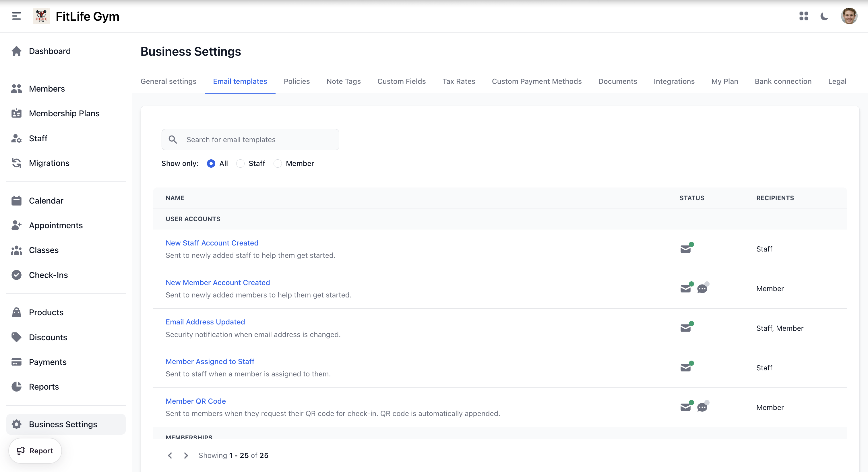Click the email status icon for New Staff Account Created
Screen dimensions: 868x472
[686, 248]
